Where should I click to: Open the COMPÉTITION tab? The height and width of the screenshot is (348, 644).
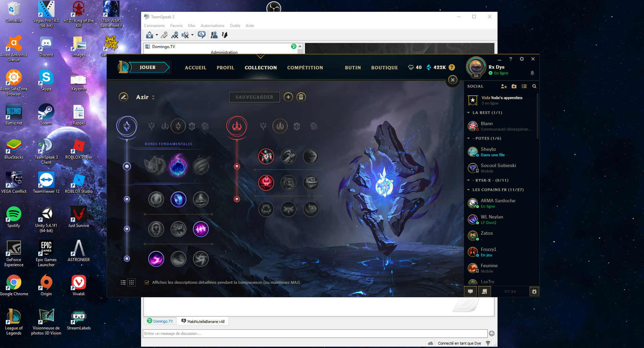click(x=305, y=68)
